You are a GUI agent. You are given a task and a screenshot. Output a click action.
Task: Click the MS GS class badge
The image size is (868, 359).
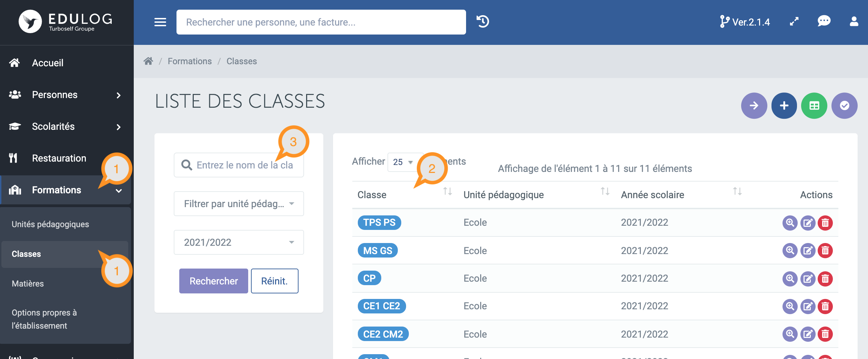(377, 251)
